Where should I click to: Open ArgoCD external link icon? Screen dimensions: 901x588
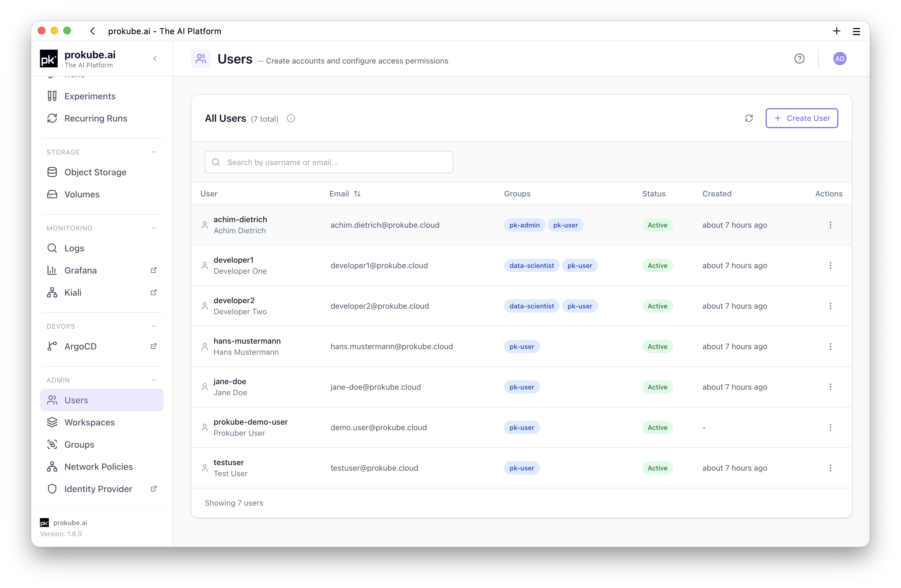pyautogui.click(x=153, y=346)
